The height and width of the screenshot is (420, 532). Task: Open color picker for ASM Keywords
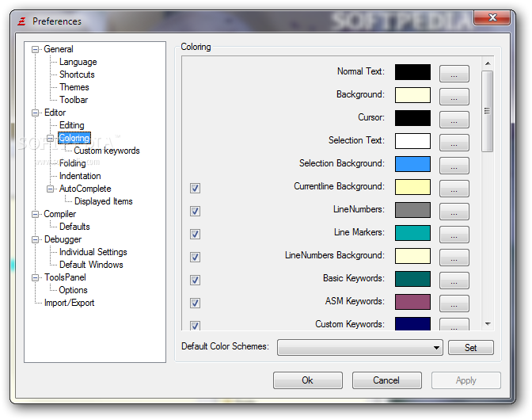[454, 304]
